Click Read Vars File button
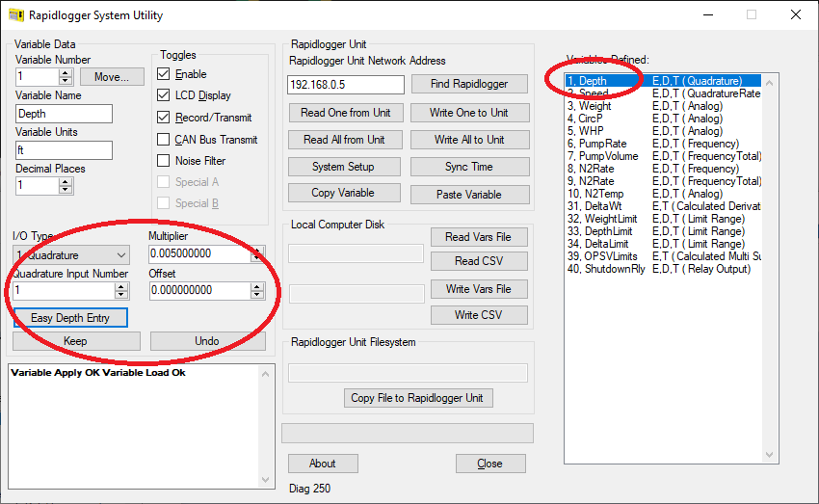Screen dimensions: 819x504 coord(479,237)
